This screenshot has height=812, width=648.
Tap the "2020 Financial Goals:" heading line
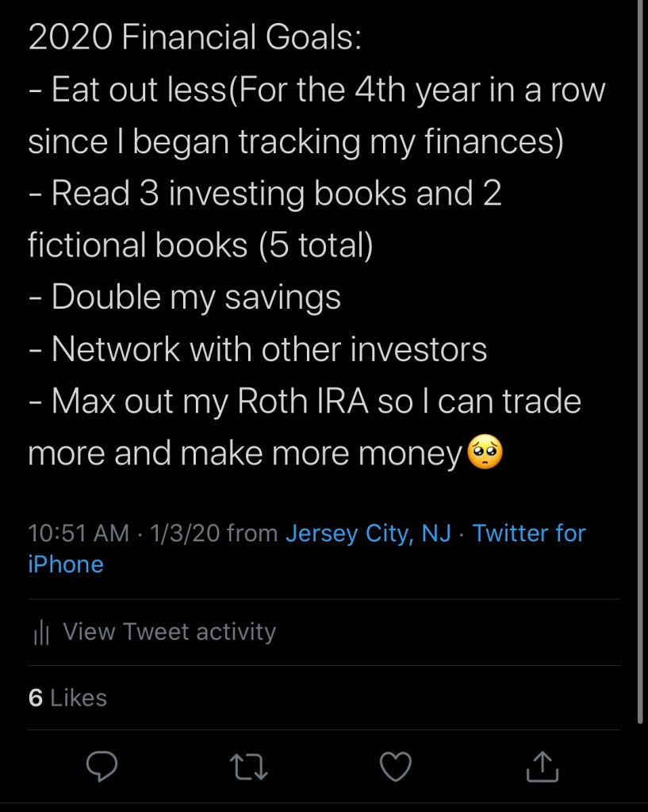click(x=194, y=38)
